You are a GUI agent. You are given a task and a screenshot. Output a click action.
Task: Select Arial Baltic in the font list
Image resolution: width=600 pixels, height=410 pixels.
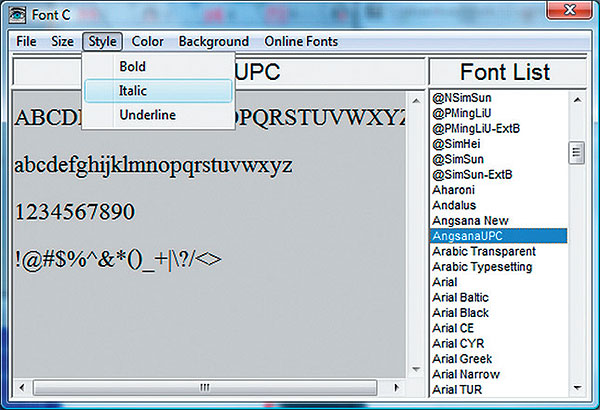pos(498,297)
